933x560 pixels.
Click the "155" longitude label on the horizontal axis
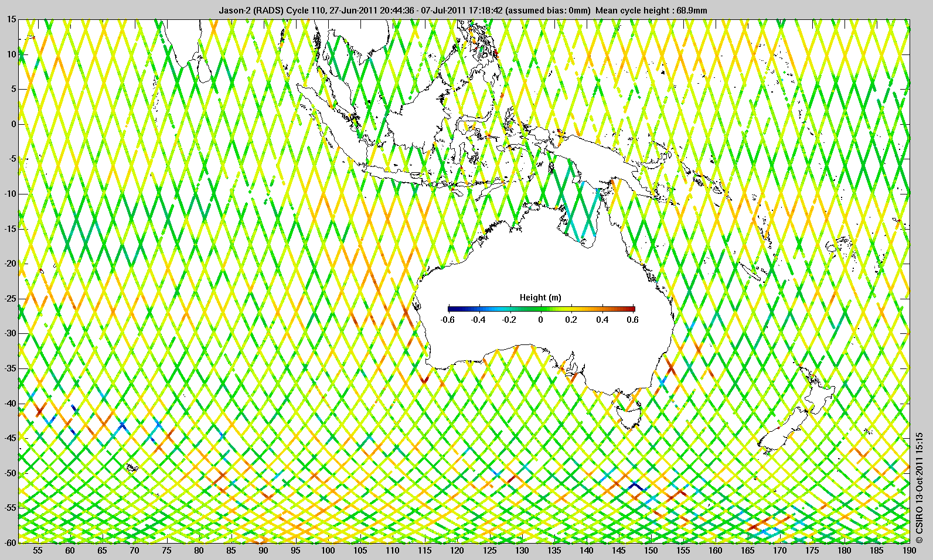point(683,551)
